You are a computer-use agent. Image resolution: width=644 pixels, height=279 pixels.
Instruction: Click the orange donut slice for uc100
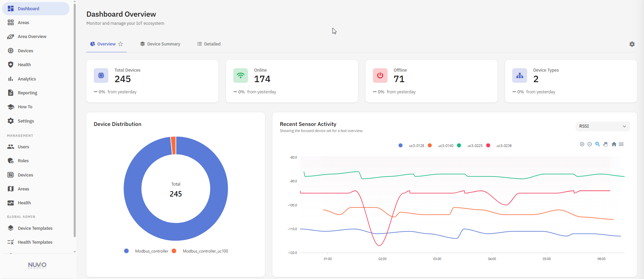(173, 145)
